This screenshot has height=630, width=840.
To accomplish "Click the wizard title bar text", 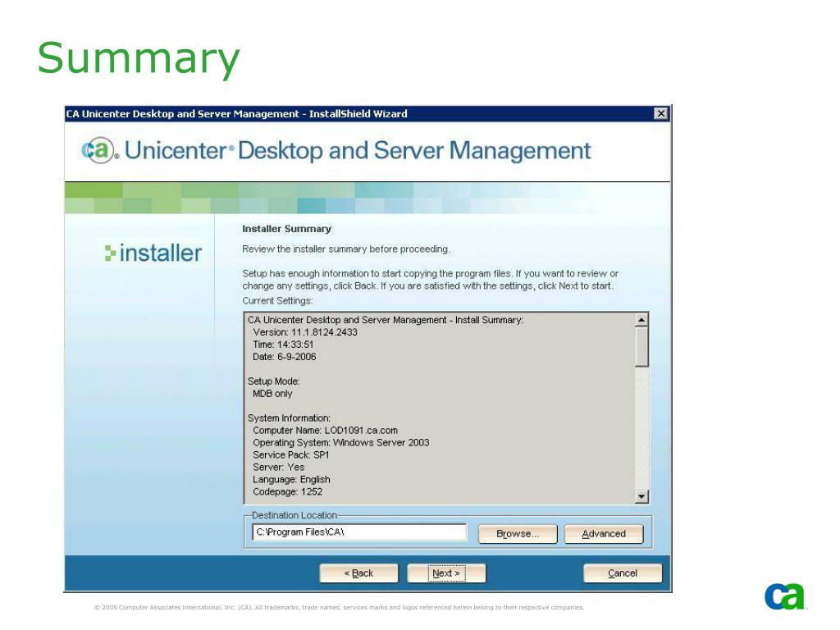I will point(237,113).
